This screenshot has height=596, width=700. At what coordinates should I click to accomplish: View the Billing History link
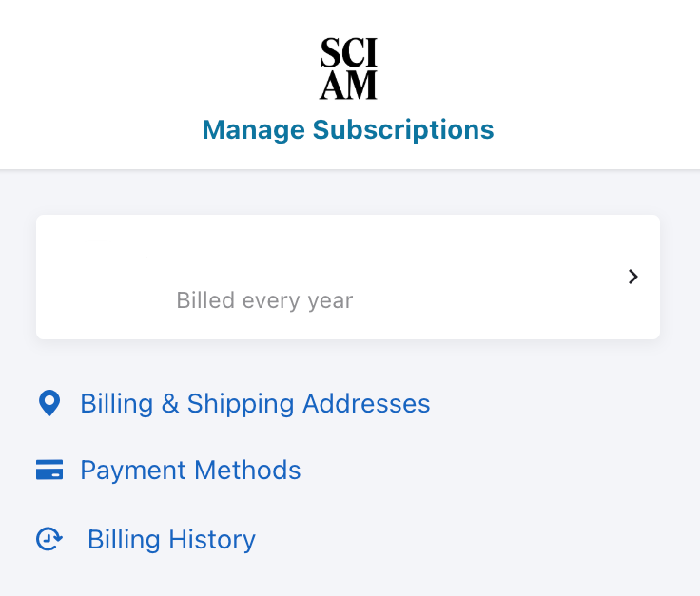pyautogui.click(x=171, y=540)
